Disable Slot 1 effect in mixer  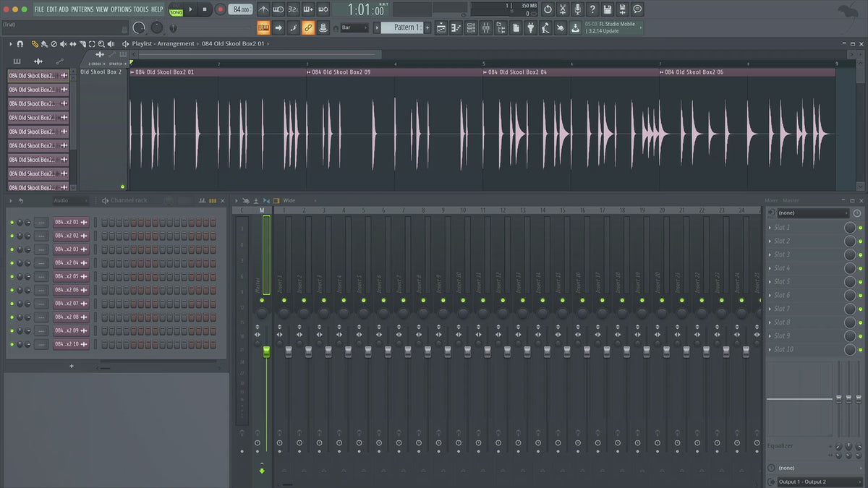click(x=860, y=228)
